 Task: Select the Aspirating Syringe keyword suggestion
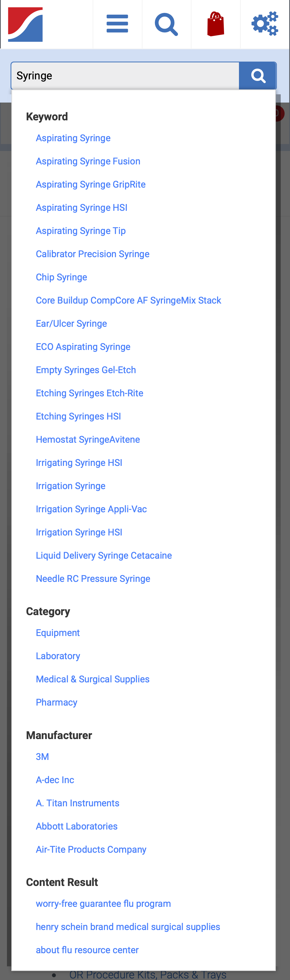(x=73, y=138)
